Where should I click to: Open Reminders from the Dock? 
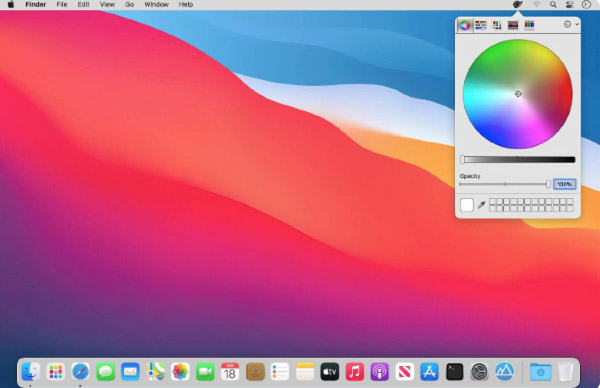coord(280,372)
